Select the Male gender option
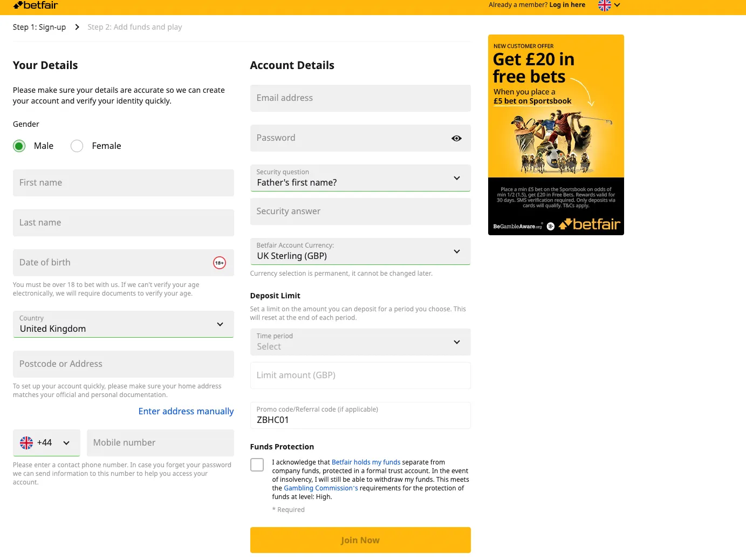This screenshot has height=560, width=746. coord(19,146)
